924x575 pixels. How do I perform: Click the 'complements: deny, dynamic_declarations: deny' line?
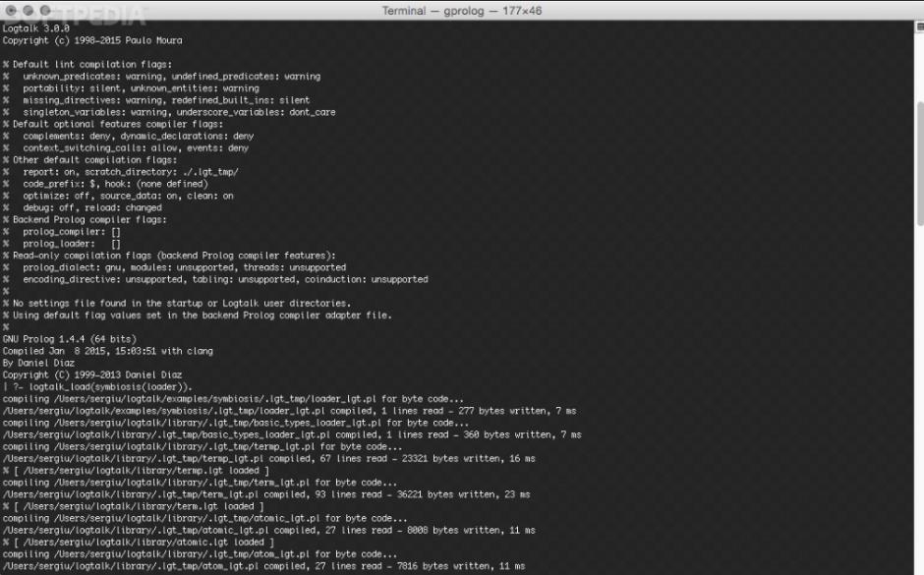129,136
